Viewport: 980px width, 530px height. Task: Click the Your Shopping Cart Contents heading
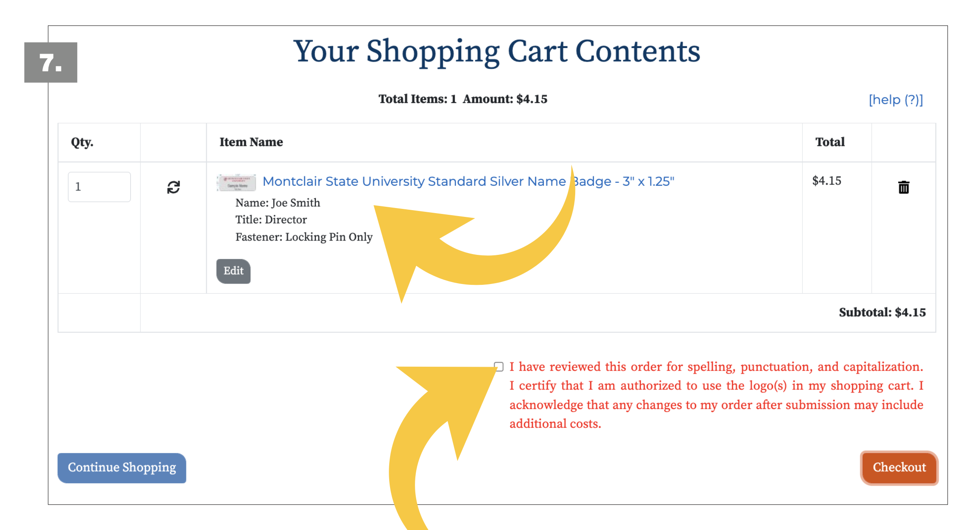tap(497, 51)
